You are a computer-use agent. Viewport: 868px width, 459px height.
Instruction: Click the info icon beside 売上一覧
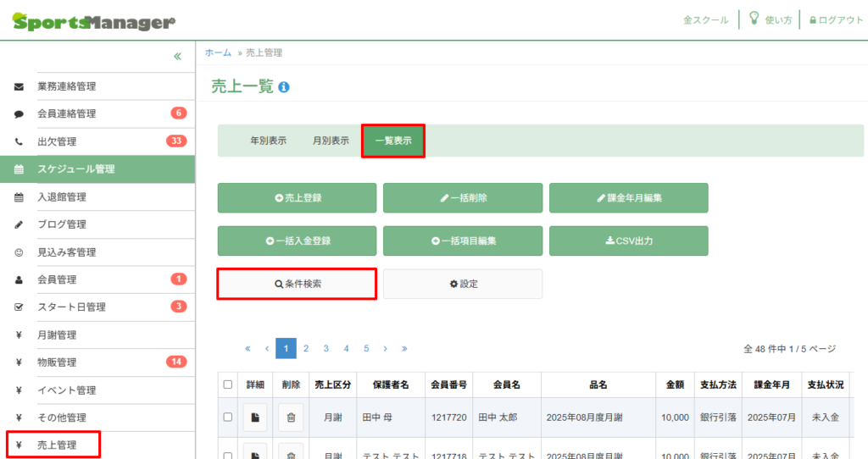[x=284, y=87]
